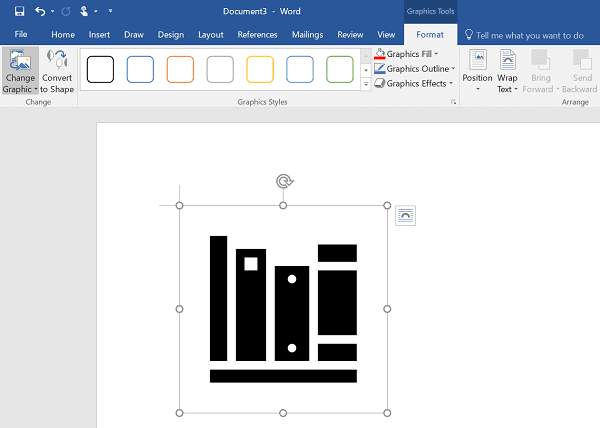Screen dimensions: 600x428
Task: Open the File tab
Action: [x=21, y=34]
